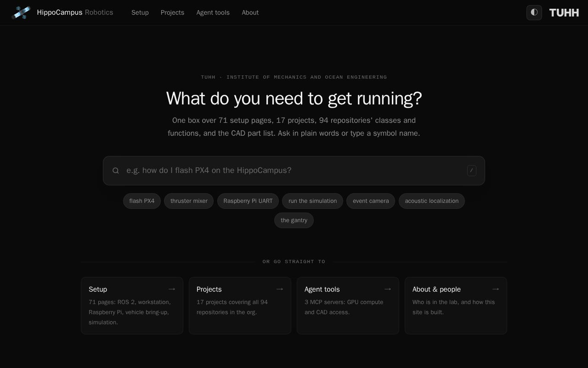588x368 pixels.
Task: Click the arrow on the Projects card
Action: click(x=280, y=289)
